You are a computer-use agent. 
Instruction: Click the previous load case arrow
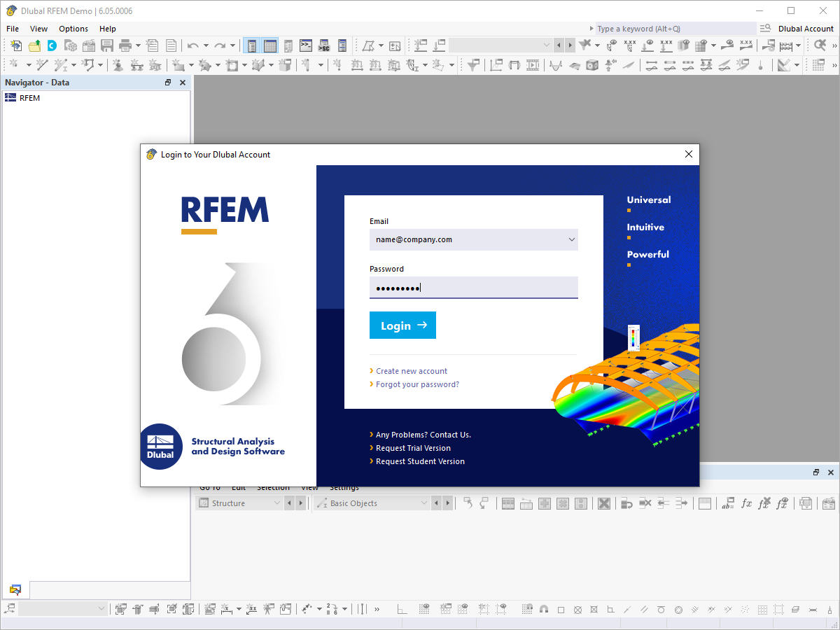tap(559, 45)
